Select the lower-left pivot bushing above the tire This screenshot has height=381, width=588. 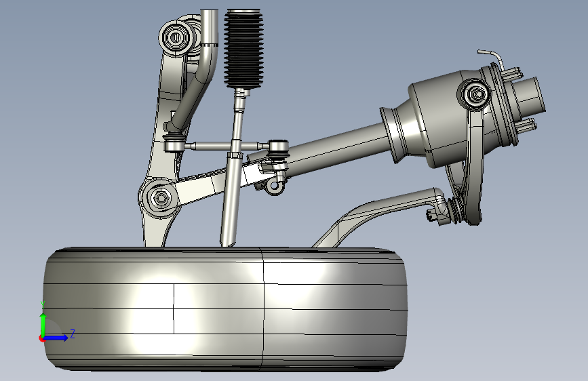[161, 198]
